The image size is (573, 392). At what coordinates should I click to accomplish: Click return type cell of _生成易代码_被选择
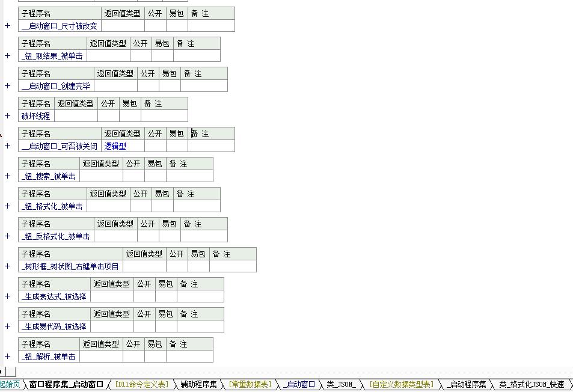coord(112,326)
